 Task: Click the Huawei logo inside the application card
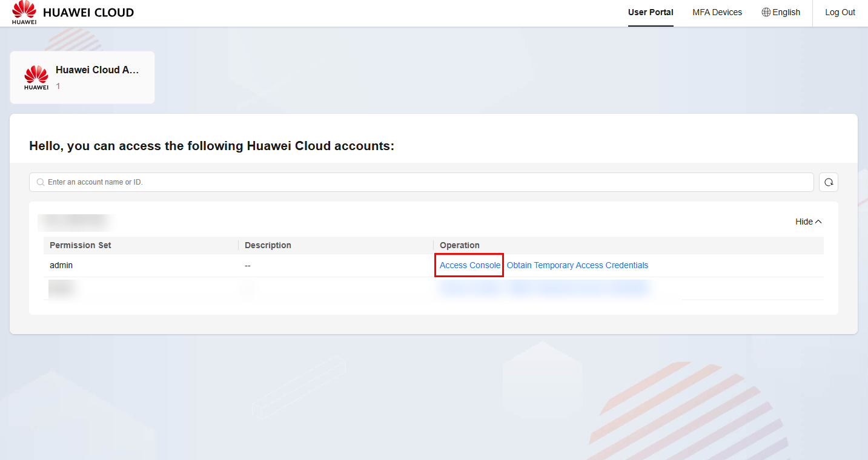pos(36,77)
